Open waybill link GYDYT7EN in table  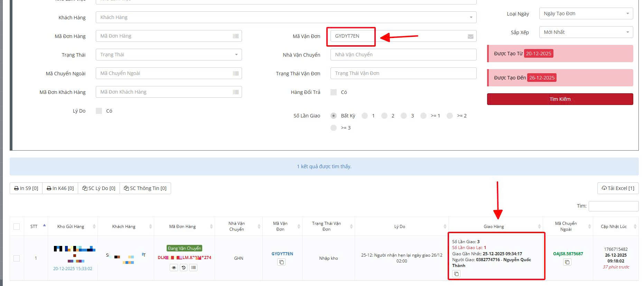point(282,254)
